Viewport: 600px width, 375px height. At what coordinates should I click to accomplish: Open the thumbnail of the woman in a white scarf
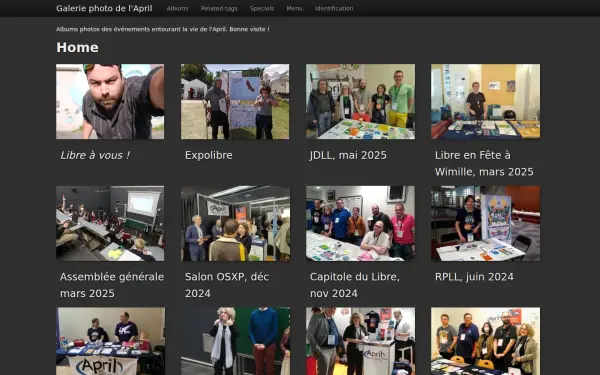[x=235, y=341]
